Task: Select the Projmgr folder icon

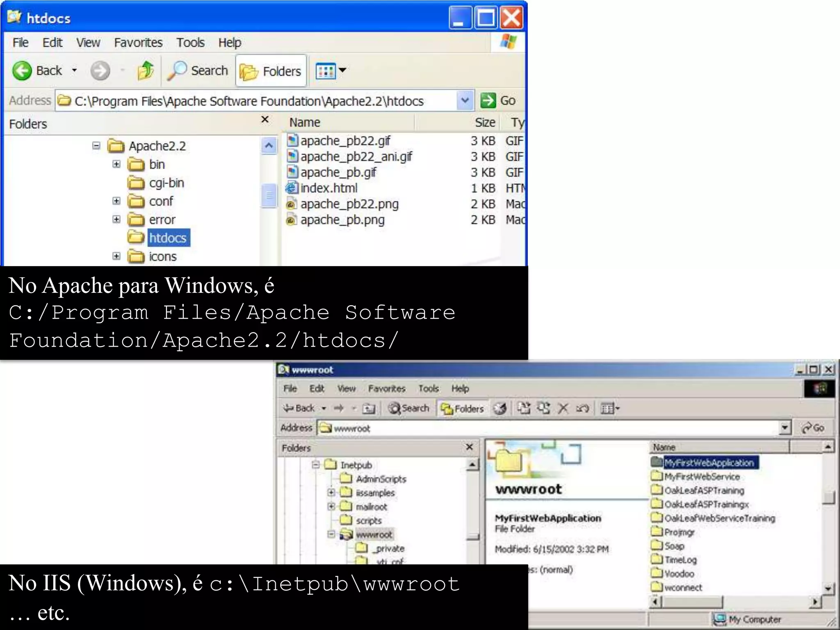Action: [x=657, y=532]
